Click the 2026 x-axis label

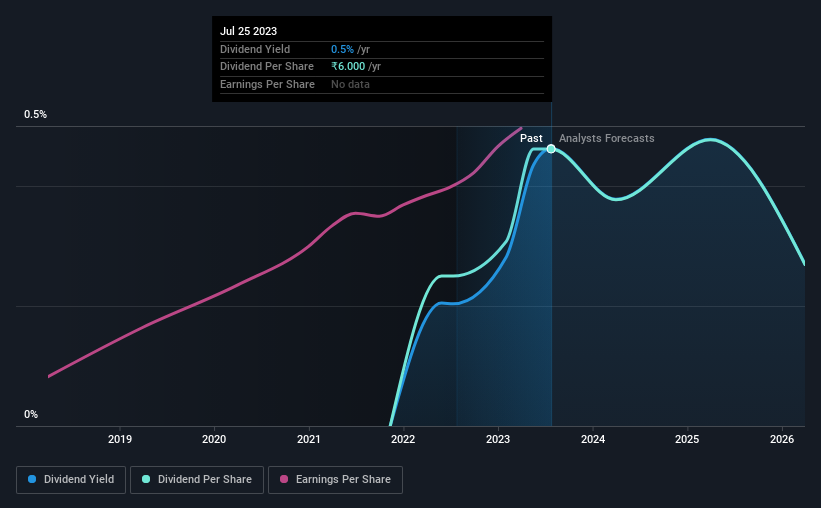click(x=782, y=439)
